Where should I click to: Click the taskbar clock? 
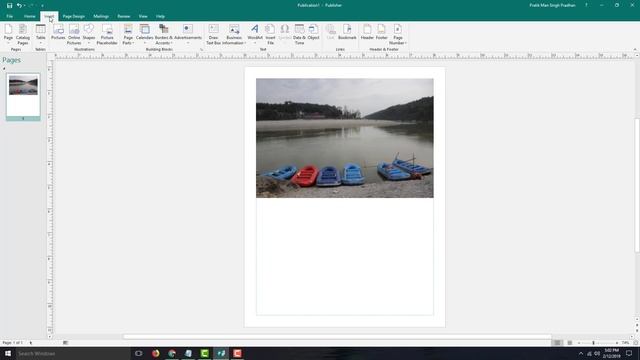(x=611, y=353)
